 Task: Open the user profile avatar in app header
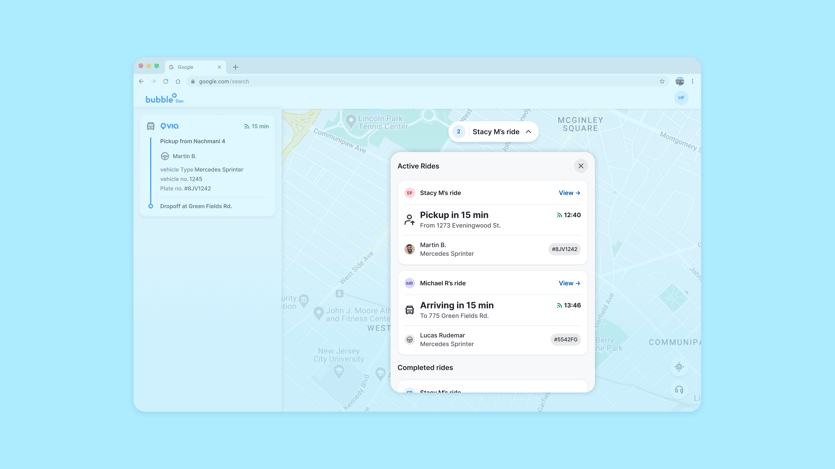(x=681, y=98)
